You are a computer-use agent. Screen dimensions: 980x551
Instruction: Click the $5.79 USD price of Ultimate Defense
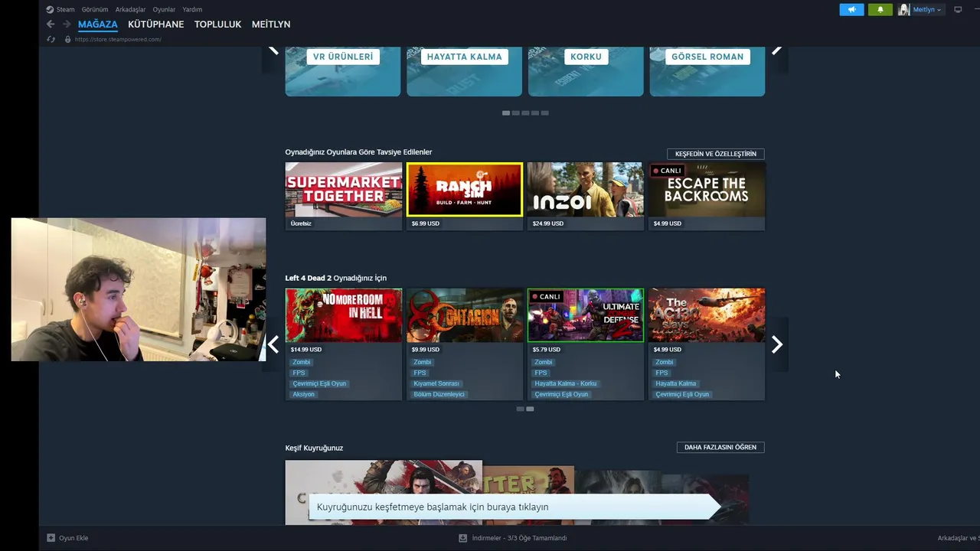[547, 350]
